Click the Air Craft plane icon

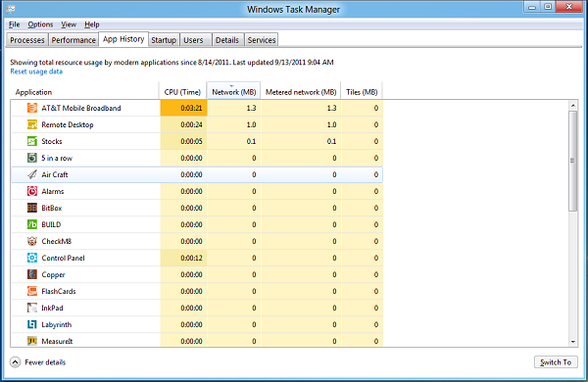pos(32,174)
